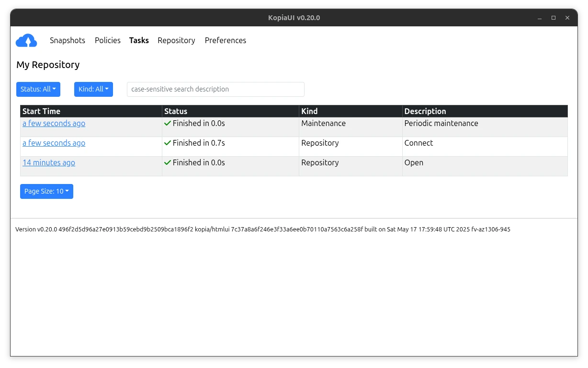
Task: Sort by the Start Time column header
Action: point(42,111)
